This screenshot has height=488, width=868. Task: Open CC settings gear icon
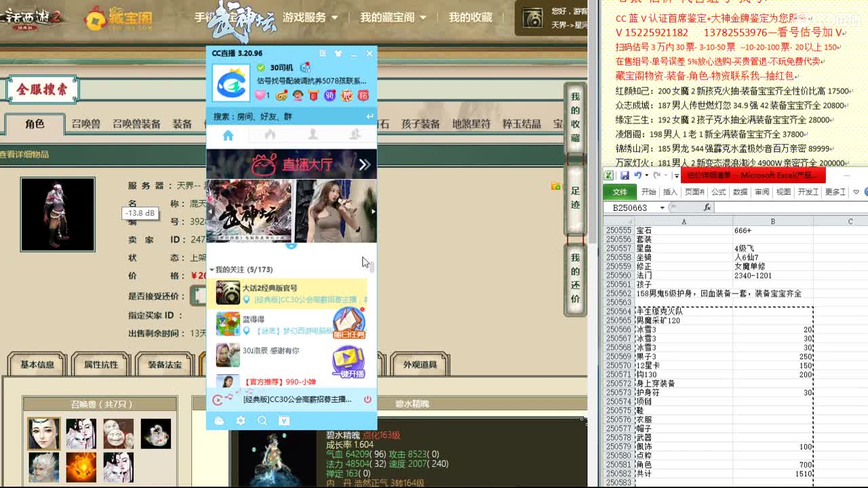[241, 421]
